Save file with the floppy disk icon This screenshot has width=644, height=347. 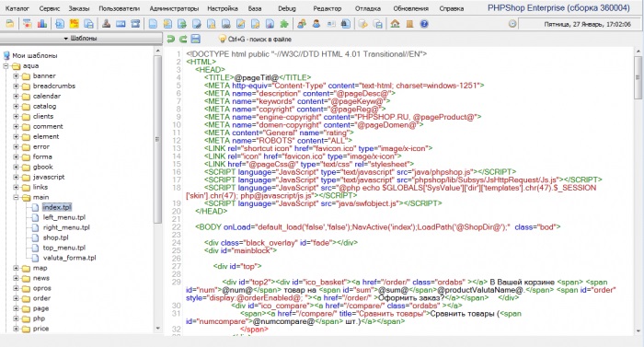[x=196, y=39]
